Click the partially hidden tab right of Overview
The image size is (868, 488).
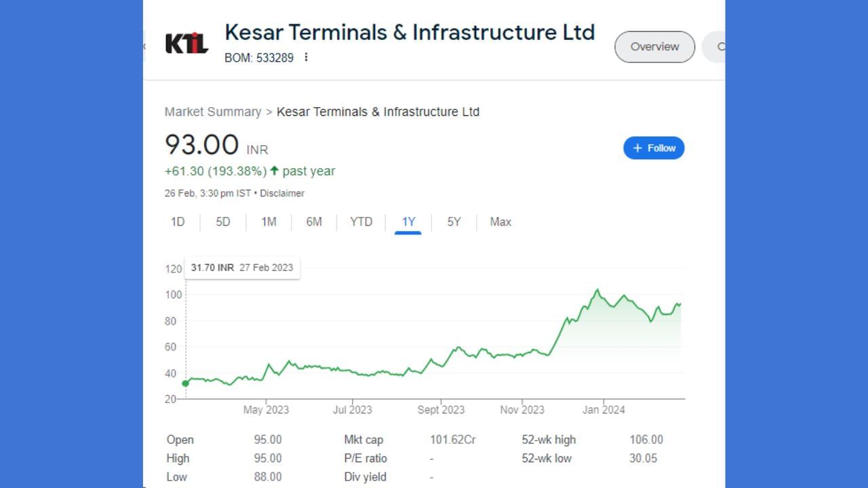[x=716, y=47]
